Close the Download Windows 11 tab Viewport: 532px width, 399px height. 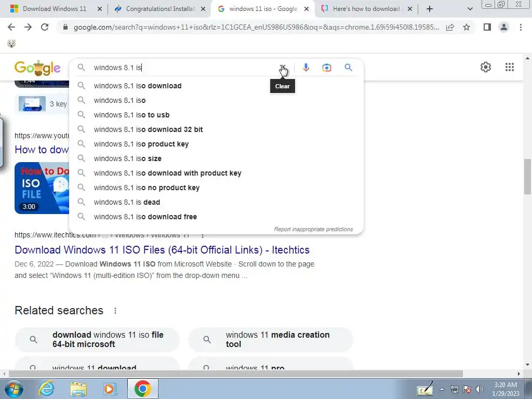click(100, 9)
